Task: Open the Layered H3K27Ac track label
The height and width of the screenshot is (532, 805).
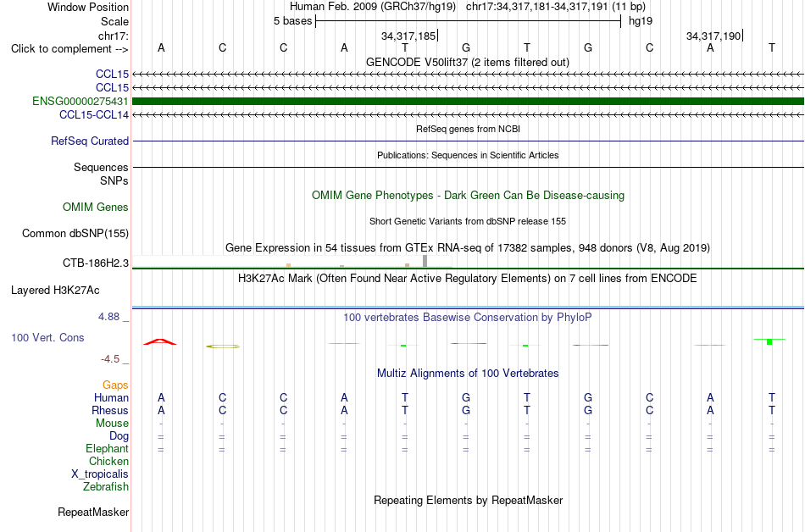Action: (55, 290)
